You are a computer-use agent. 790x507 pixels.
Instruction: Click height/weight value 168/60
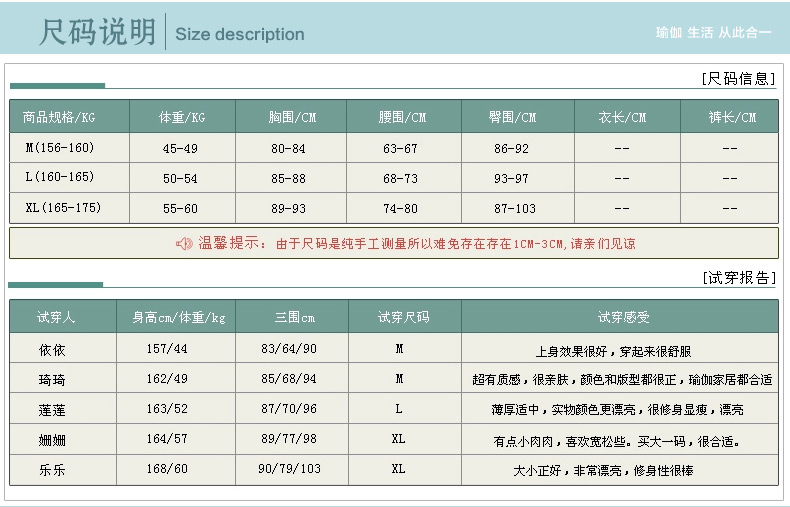click(167, 469)
